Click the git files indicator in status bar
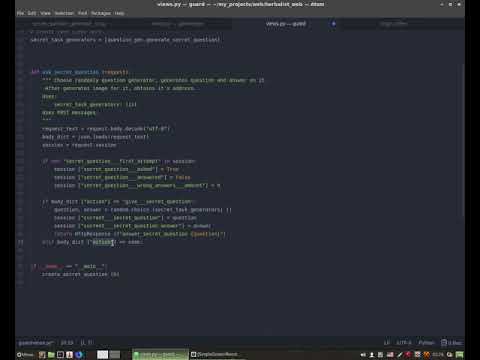 452,343
